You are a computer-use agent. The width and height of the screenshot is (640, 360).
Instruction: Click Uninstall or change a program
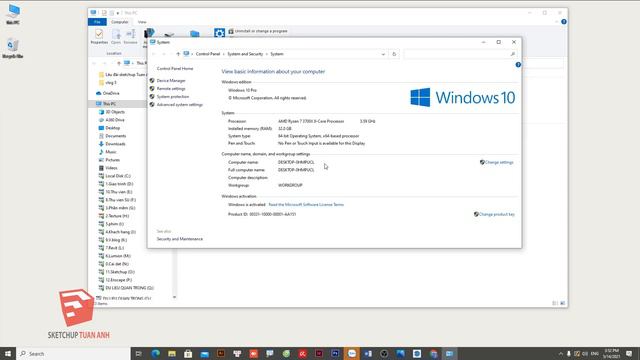tap(258, 31)
